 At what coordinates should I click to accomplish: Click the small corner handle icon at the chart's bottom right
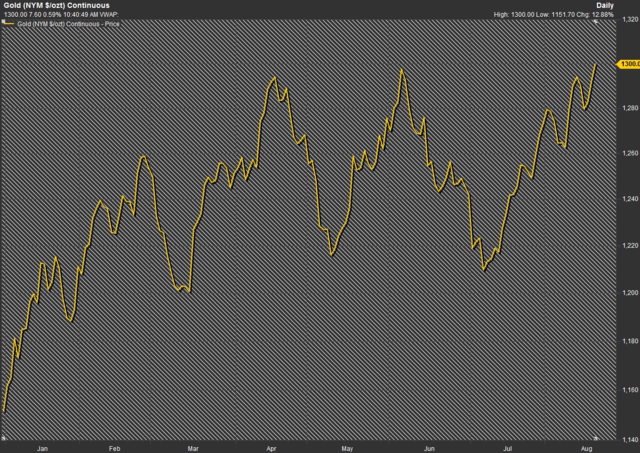coord(596,438)
